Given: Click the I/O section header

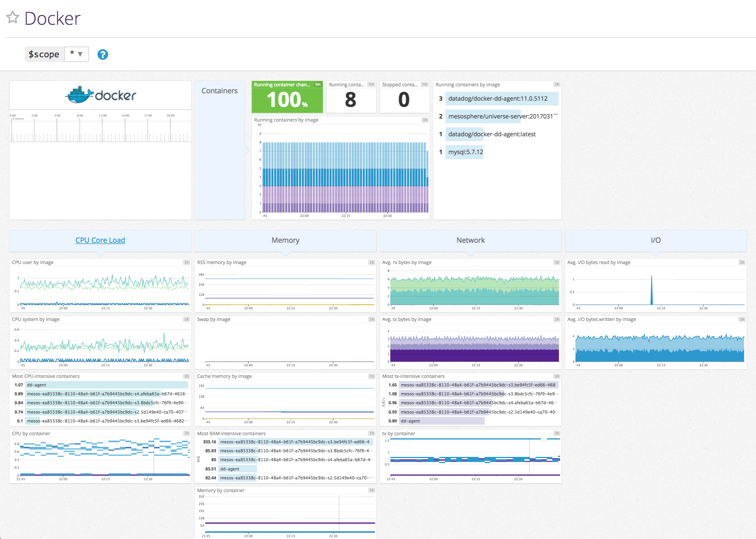Looking at the screenshot, I should click(656, 240).
